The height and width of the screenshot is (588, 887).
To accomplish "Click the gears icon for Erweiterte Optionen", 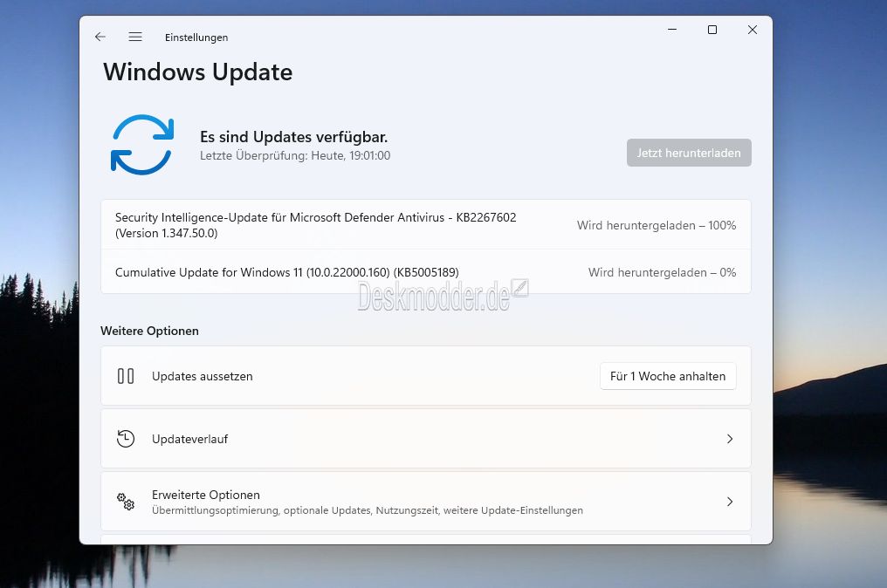I will (x=126, y=502).
